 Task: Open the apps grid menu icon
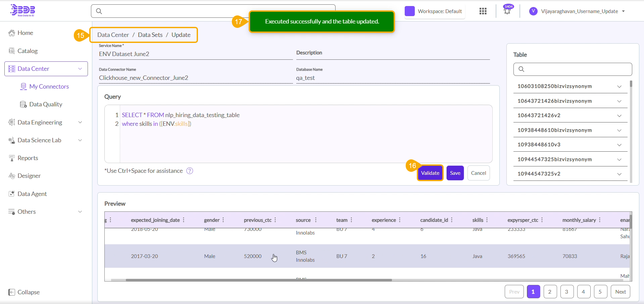pos(483,11)
